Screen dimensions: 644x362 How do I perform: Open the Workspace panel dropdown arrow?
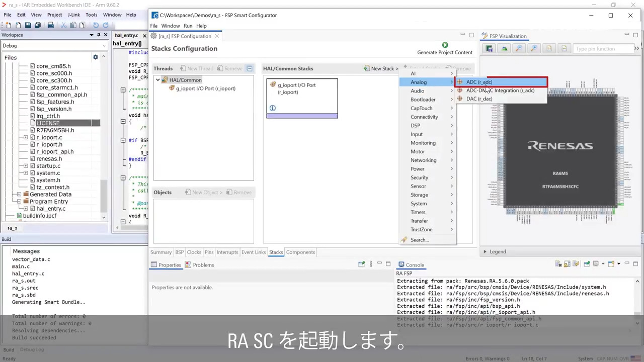point(92,35)
